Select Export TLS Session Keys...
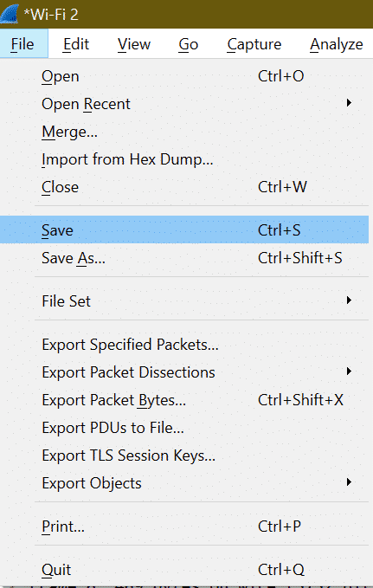373x588 pixels. coord(184,456)
